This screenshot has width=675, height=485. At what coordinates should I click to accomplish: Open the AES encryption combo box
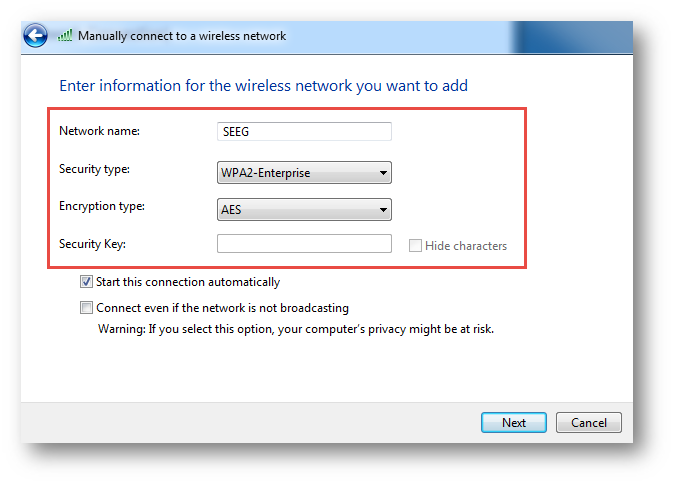pyautogui.click(x=304, y=210)
